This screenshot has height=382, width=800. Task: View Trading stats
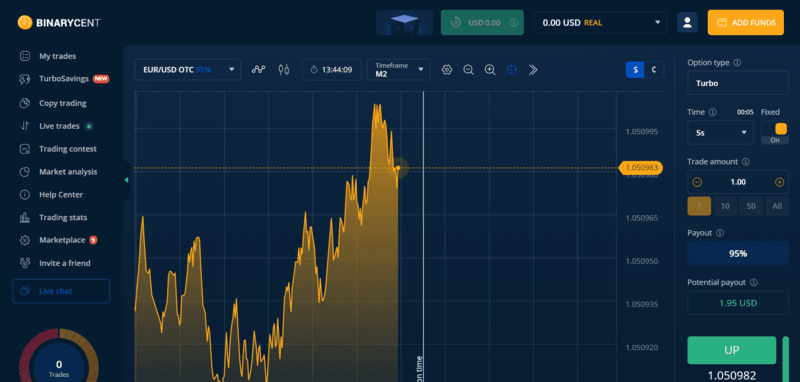click(63, 218)
